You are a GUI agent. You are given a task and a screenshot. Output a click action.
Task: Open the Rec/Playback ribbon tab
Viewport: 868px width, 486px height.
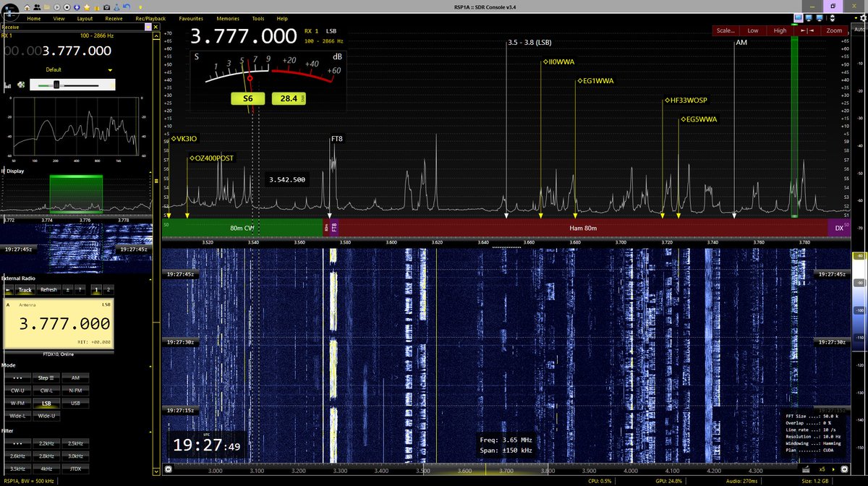[x=150, y=18]
